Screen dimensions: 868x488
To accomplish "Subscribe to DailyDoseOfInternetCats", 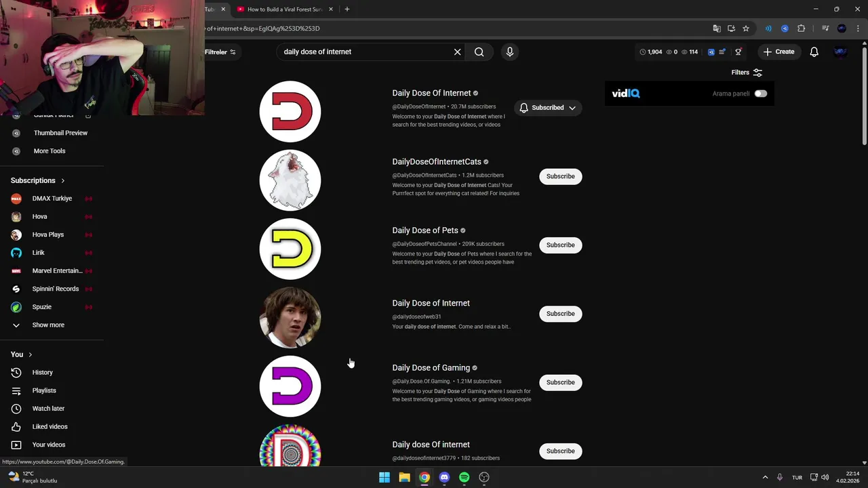I will pyautogui.click(x=560, y=176).
